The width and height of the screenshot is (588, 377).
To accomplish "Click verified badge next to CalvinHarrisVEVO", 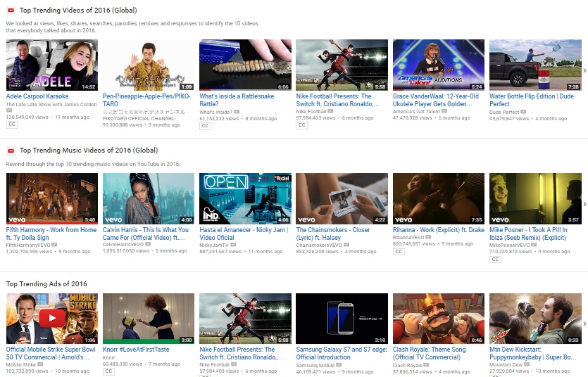I will pos(148,244).
